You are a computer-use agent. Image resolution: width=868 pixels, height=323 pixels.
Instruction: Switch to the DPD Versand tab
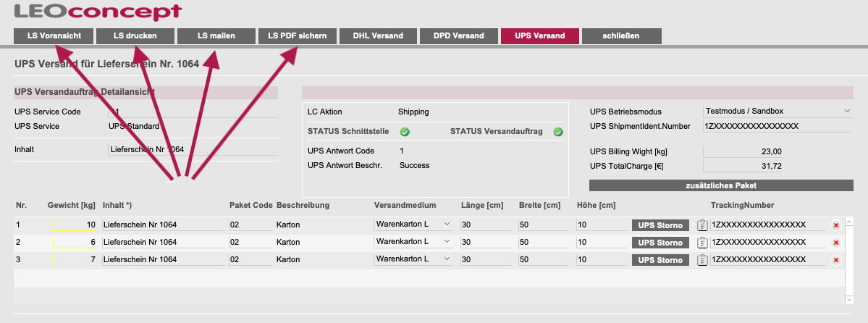pos(458,36)
